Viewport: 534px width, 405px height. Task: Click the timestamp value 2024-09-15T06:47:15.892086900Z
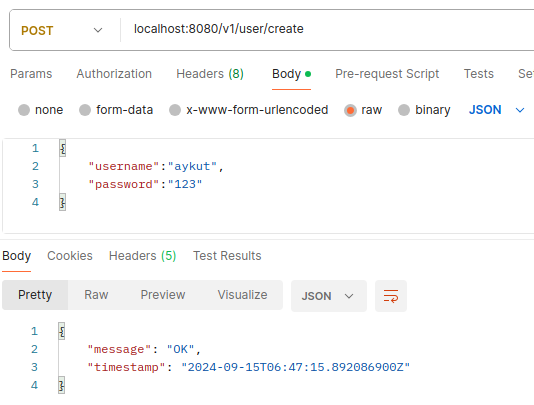(x=296, y=368)
